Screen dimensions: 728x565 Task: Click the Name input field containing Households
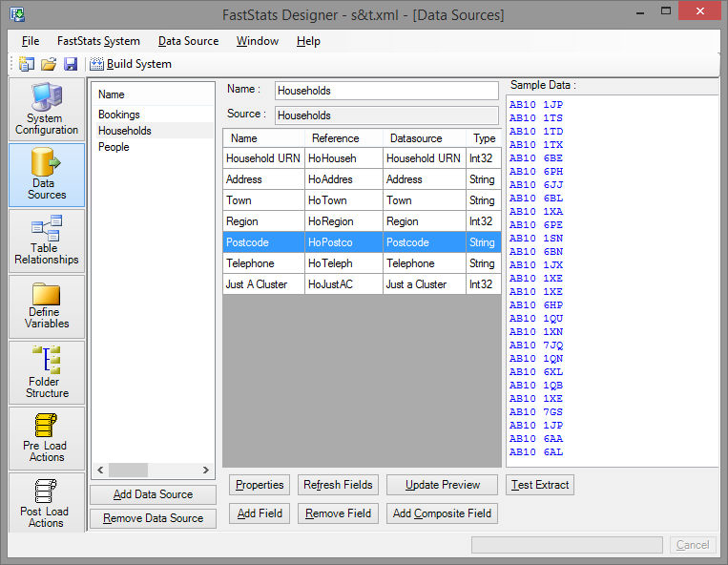pyautogui.click(x=386, y=91)
